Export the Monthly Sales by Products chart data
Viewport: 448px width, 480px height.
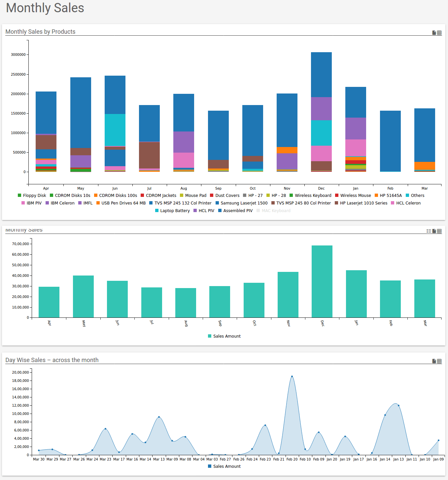click(434, 33)
